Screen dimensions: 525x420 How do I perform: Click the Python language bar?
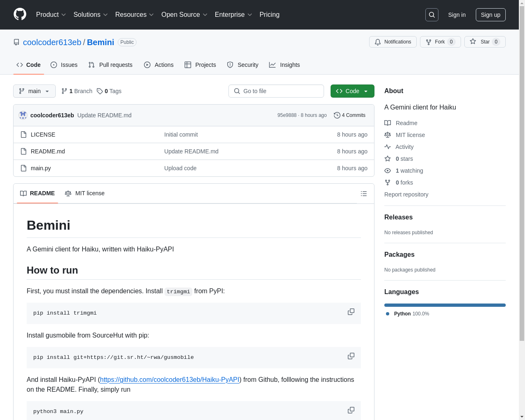[x=445, y=305]
